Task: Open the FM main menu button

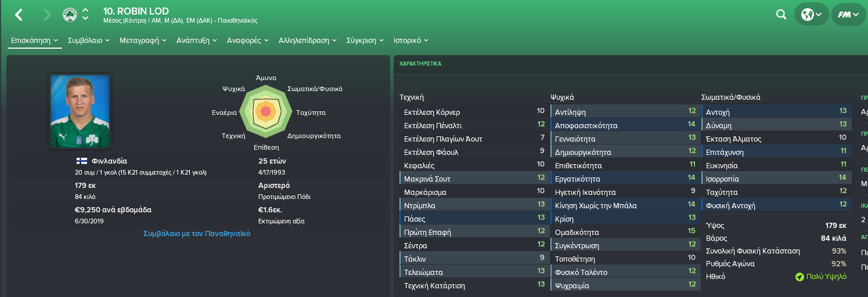Action: (x=848, y=15)
